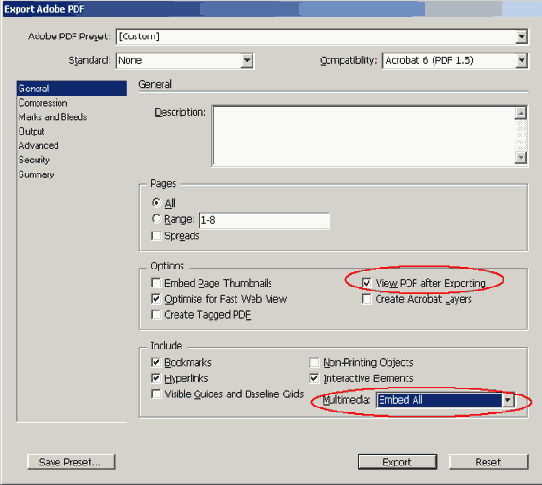This screenshot has height=485, width=542.
Task: Enable Create Acrobat Layers checkbox
Action: pos(366,299)
